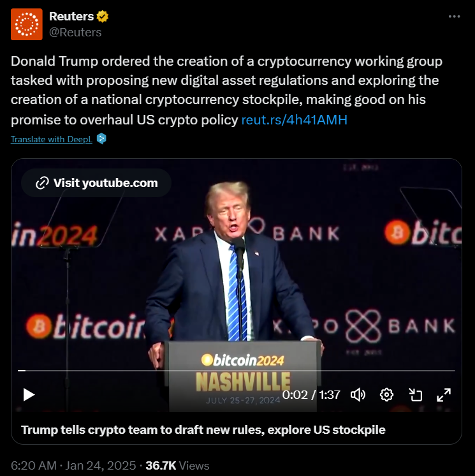Pop out the video with picture-in-picture icon

(x=415, y=395)
